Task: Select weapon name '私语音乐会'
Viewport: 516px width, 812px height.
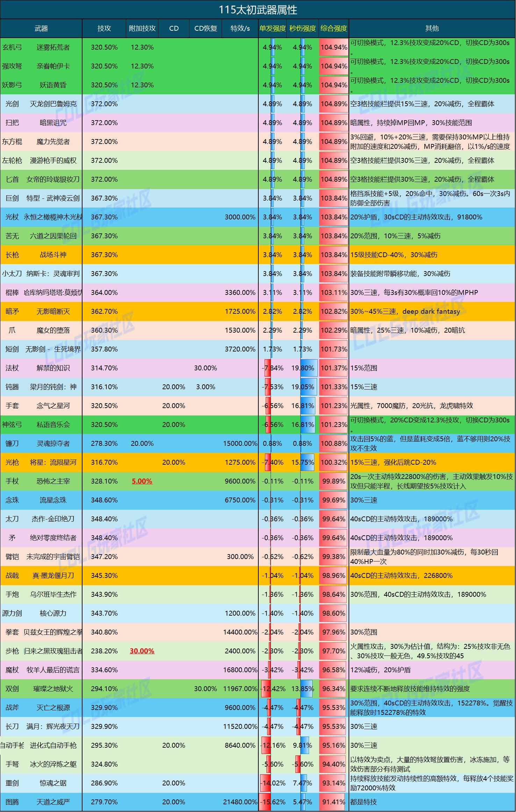Action: [53, 425]
